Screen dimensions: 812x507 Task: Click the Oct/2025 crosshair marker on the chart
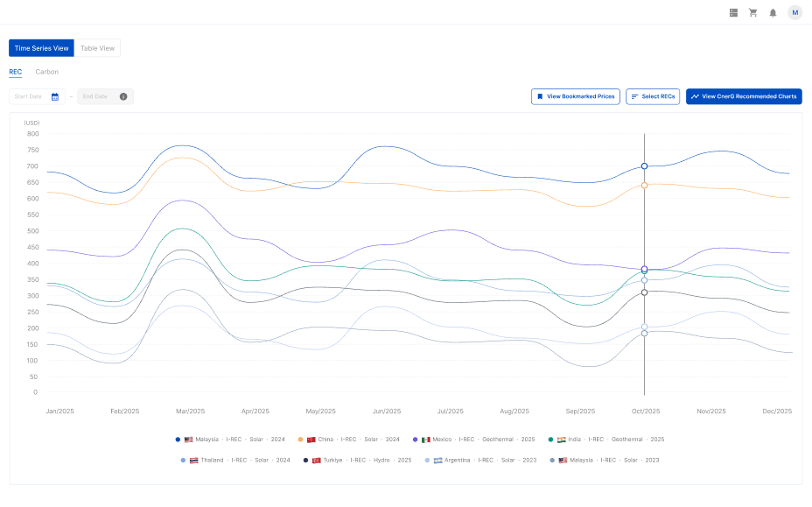click(644, 165)
